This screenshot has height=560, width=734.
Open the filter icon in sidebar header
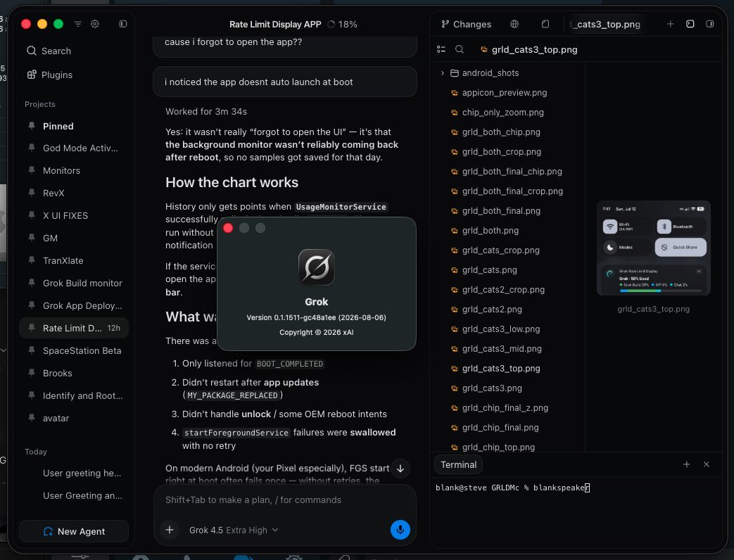coord(77,24)
